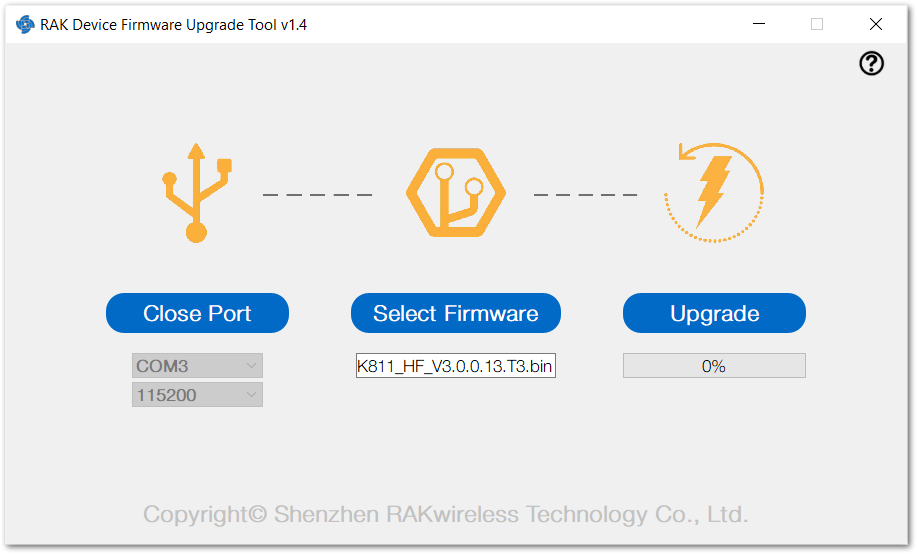
Task: Click the Shenzhen RAKwireless copyright text
Action: click(x=446, y=514)
